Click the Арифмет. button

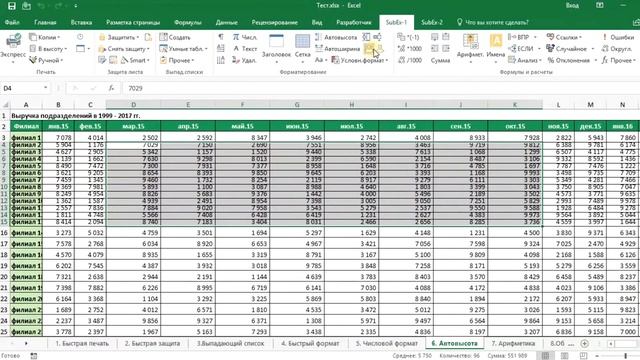tap(470, 49)
